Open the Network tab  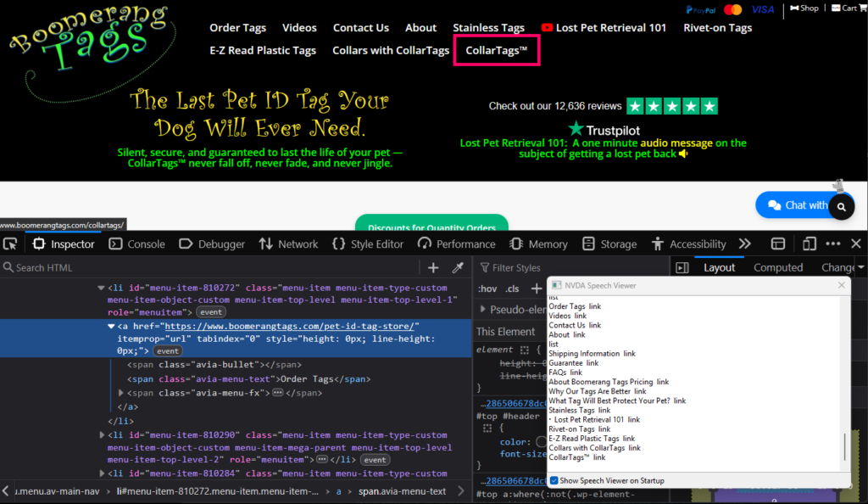coord(288,244)
